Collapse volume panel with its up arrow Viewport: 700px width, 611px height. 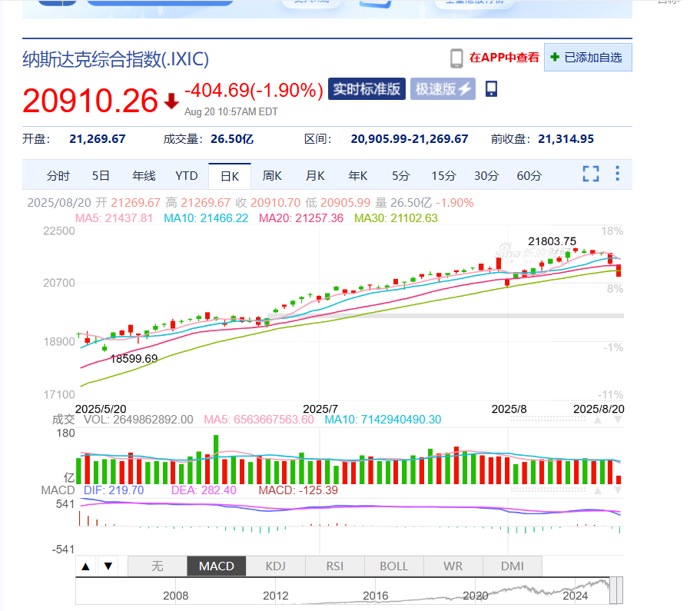[x=598, y=420]
